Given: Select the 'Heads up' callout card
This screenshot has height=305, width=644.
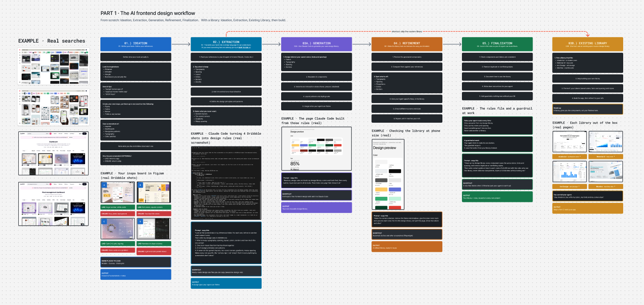Looking at the screenshot, I should [x=587, y=109].
